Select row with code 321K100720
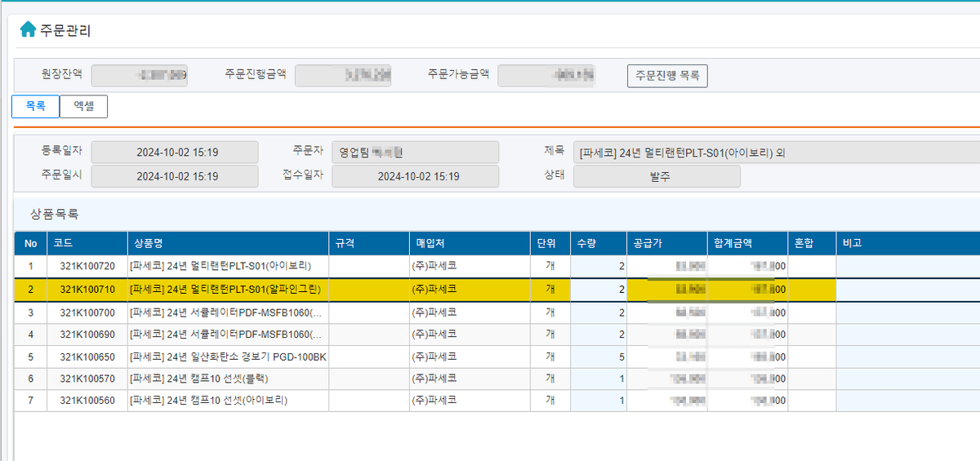This screenshot has width=980, height=461. [87, 266]
